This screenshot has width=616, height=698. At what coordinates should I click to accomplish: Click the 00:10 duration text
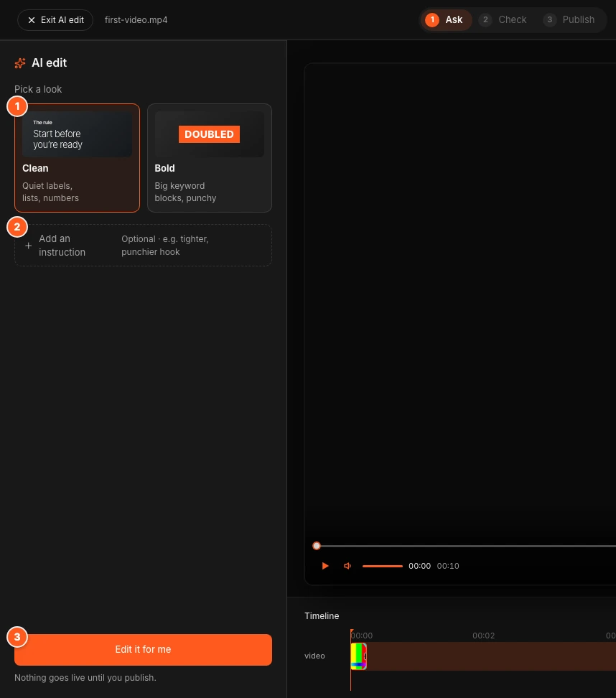[x=448, y=566]
